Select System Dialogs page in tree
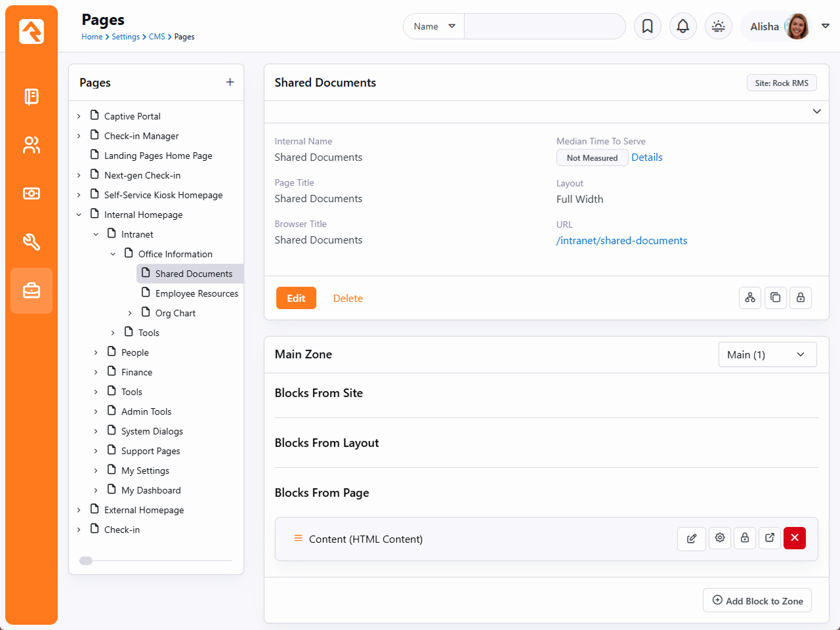 click(x=152, y=431)
